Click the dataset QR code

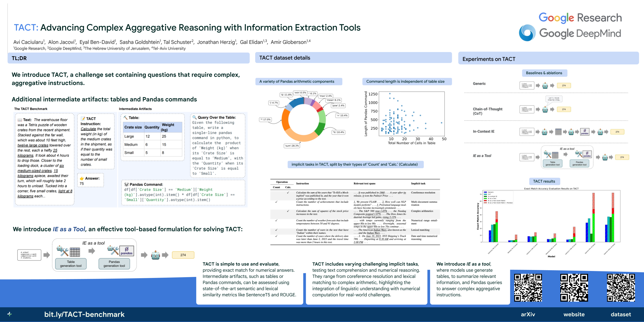(x=621, y=287)
